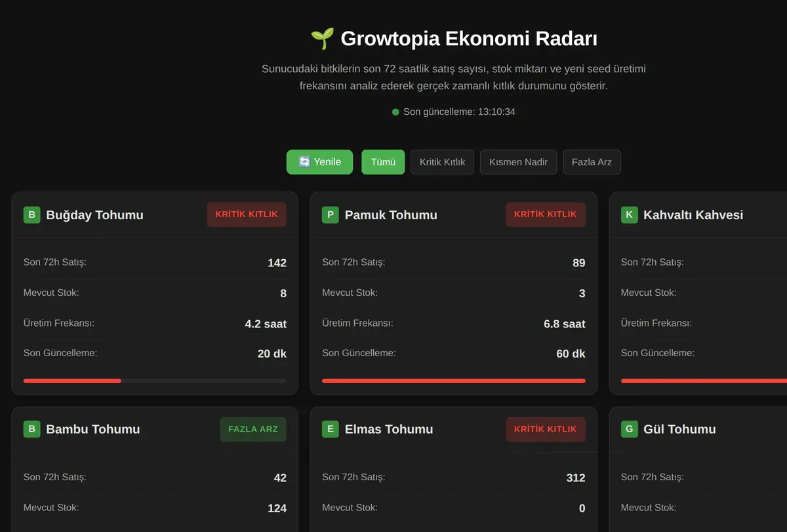Screen dimensions: 787x532
Task: Click the Son güncelleme: 13:10:34 timestamp
Action: click(x=459, y=112)
